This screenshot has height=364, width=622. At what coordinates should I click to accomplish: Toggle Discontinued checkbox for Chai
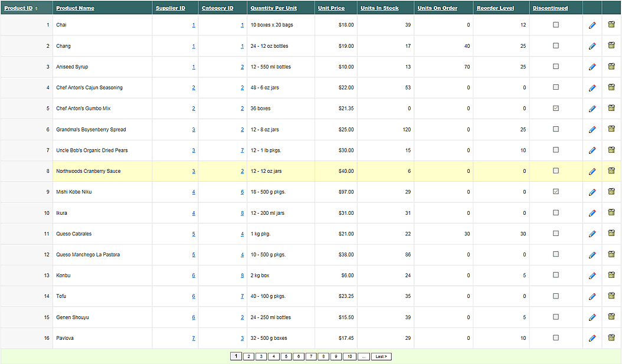pyautogui.click(x=555, y=25)
